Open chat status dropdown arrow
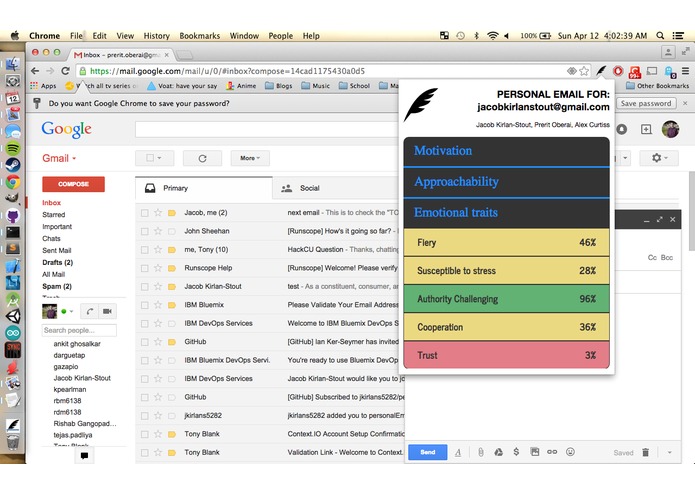 pos(71,311)
